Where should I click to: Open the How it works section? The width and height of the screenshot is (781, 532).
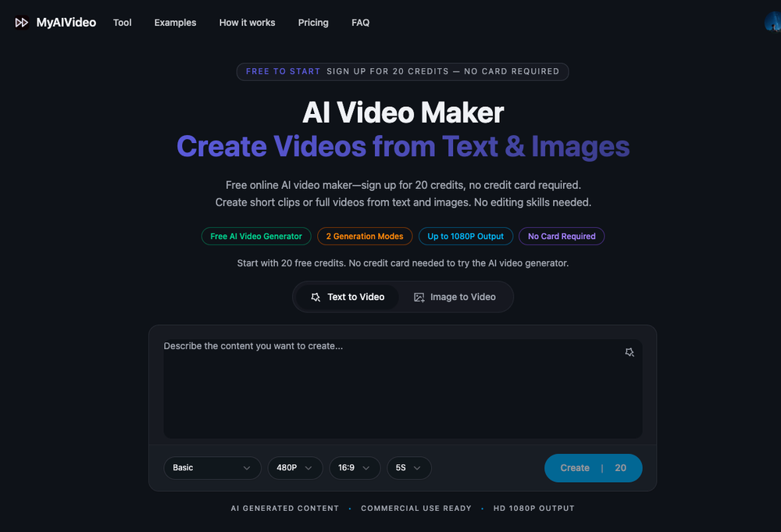pyautogui.click(x=247, y=23)
